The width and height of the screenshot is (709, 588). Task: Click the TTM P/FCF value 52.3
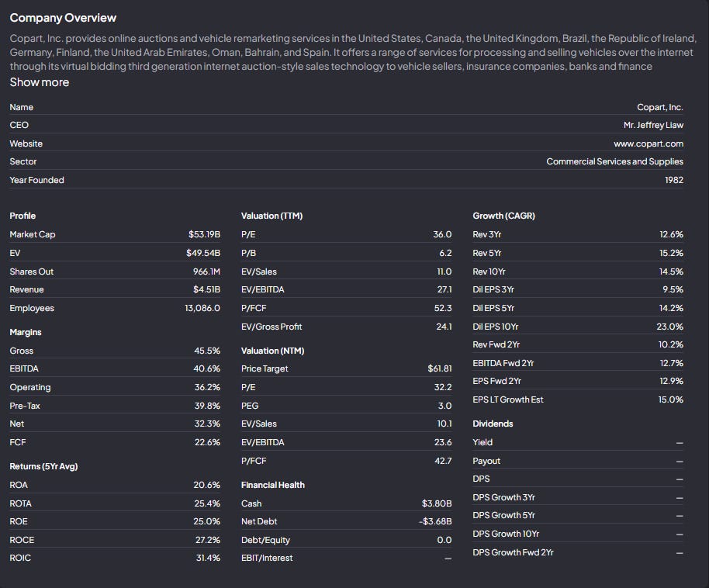click(443, 308)
